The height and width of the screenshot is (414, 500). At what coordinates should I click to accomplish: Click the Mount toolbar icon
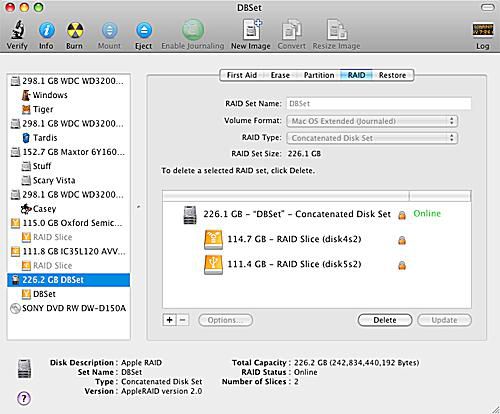[x=109, y=31]
